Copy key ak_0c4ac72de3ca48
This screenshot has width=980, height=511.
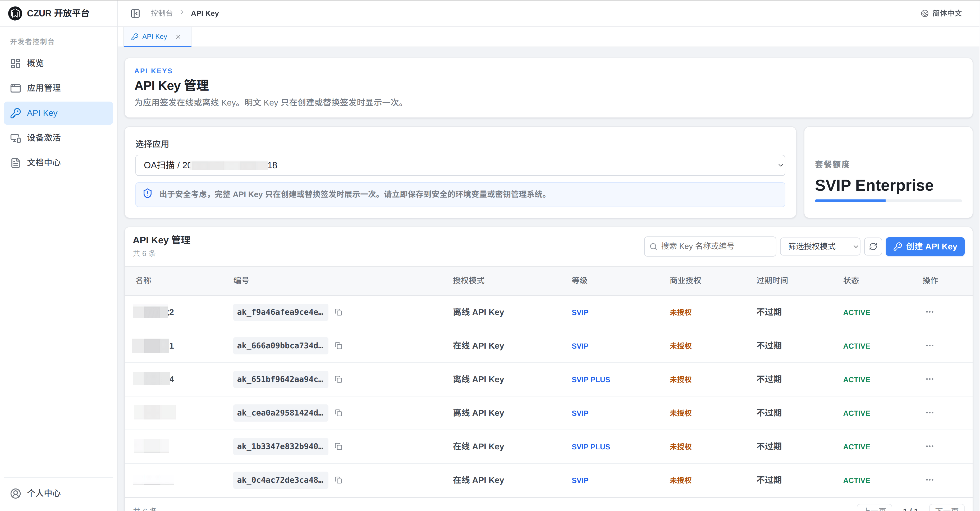(338, 480)
